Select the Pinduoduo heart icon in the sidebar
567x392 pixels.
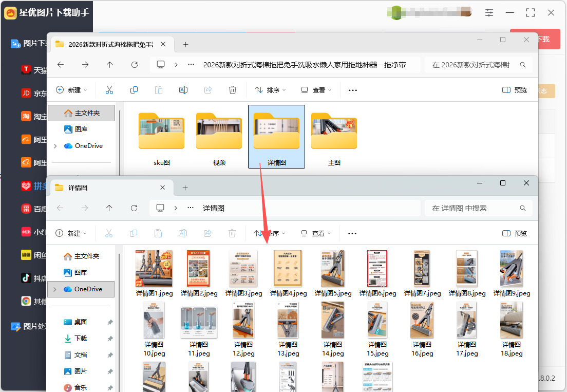click(x=26, y=186)
